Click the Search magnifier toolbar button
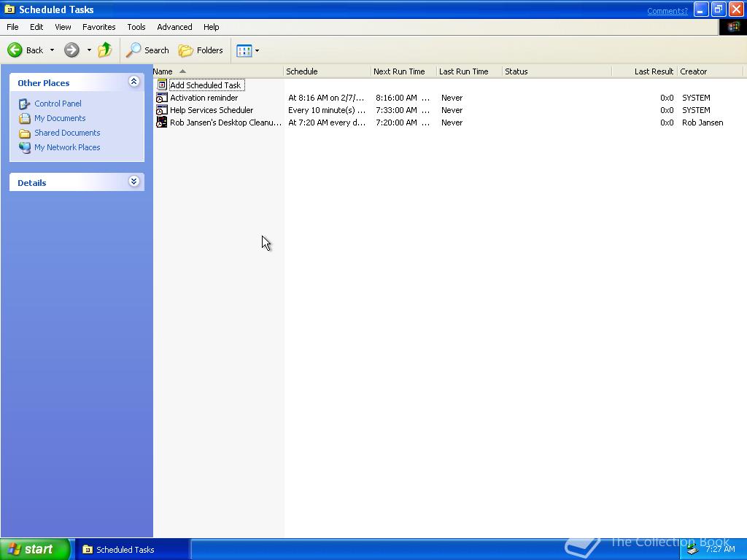 point(147,50)
